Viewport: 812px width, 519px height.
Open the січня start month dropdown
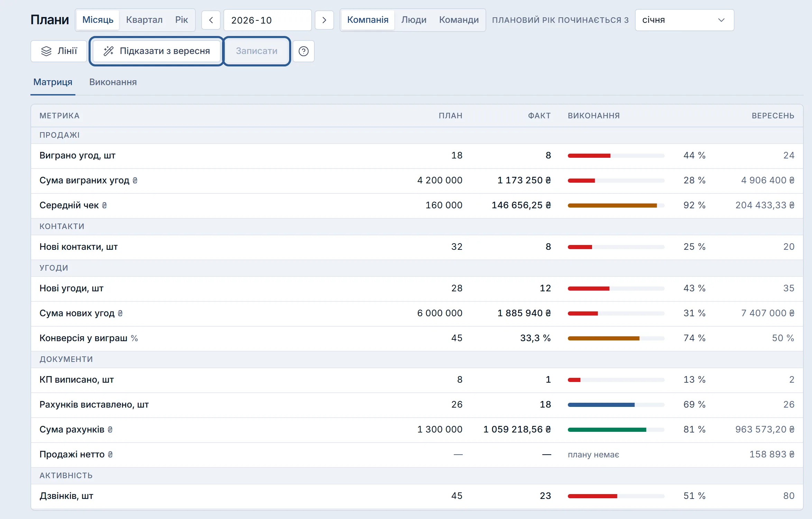(684, 20)
